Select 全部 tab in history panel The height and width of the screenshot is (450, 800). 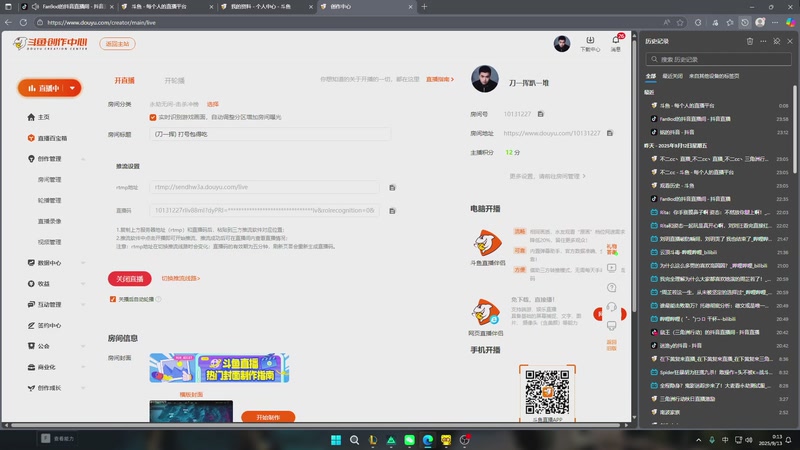[x=651, y=76]
